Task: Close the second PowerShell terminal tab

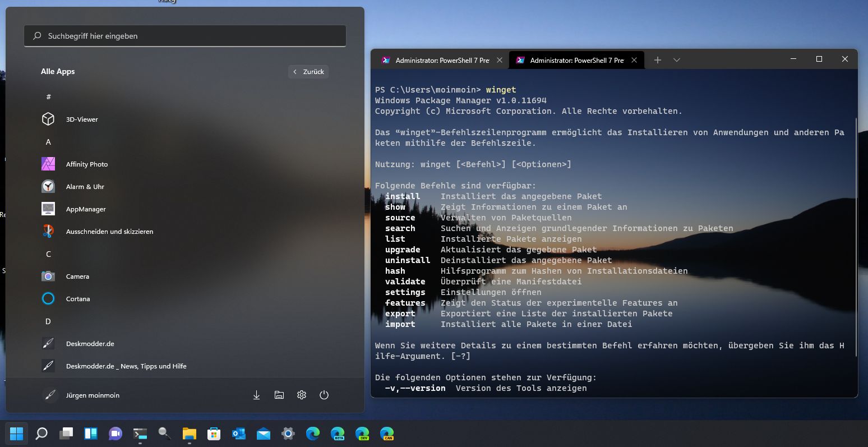Action: (x=635, y=60)
